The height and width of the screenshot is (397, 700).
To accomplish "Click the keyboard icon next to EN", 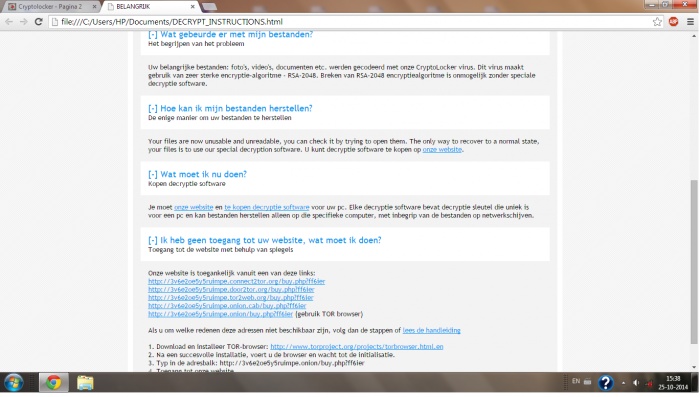I will [588, 382].
